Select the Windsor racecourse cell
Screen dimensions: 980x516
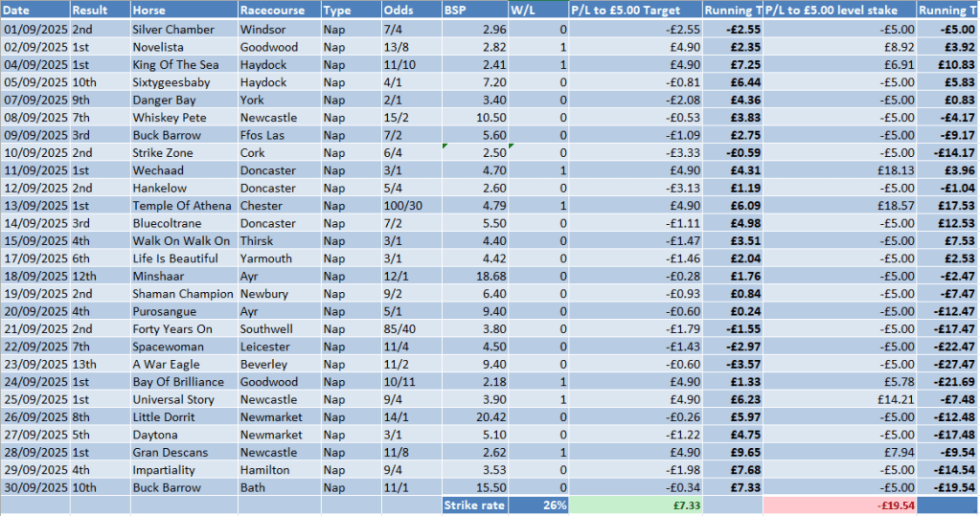(x=262, y=30)
